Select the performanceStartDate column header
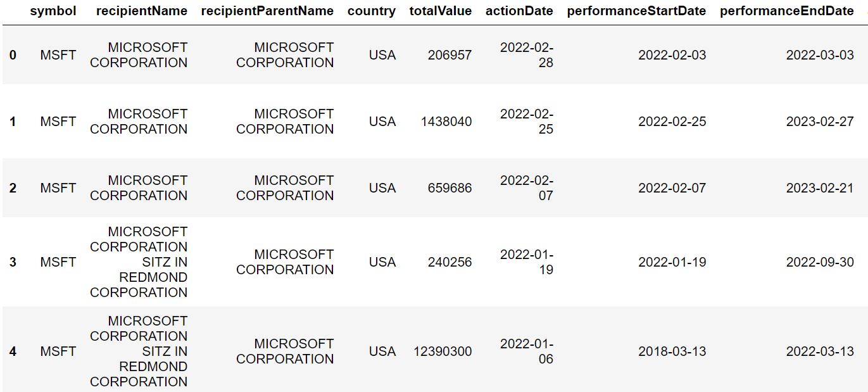This screenshot has width=868, height=392. pyautogui.click(x=636, y=11)
